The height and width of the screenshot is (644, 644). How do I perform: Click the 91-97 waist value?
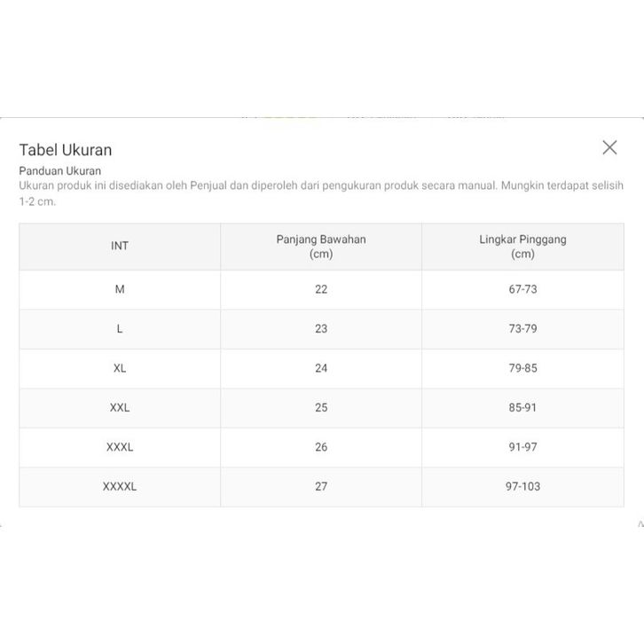tap(522, 447)
